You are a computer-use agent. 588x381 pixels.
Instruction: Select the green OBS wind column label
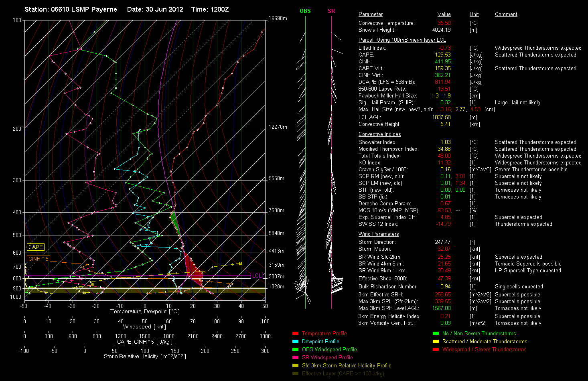(305, 11)
